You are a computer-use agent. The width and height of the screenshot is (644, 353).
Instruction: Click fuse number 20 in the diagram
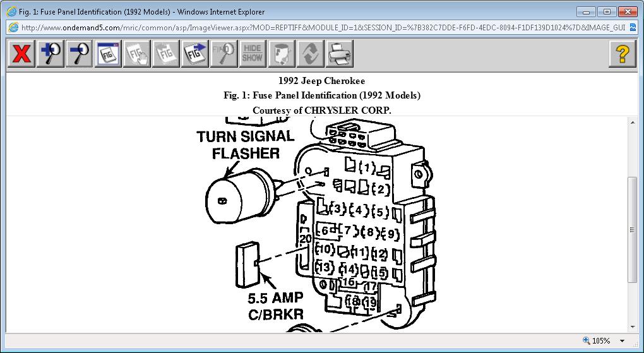pos(306,239)
